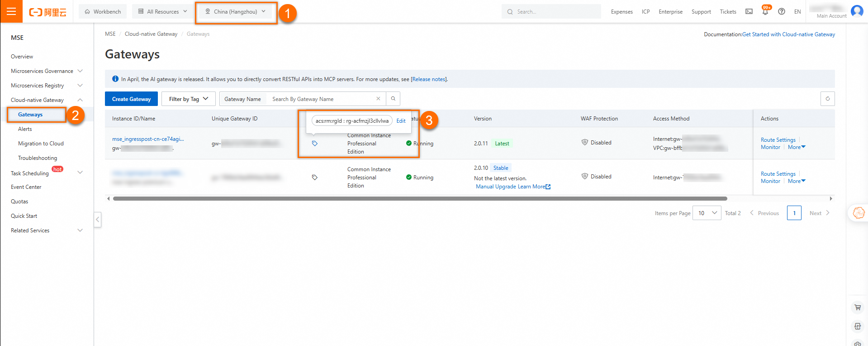Viewport: 868px width, 346px height.
Task: Switch language via EN
Action: [797, 12]
